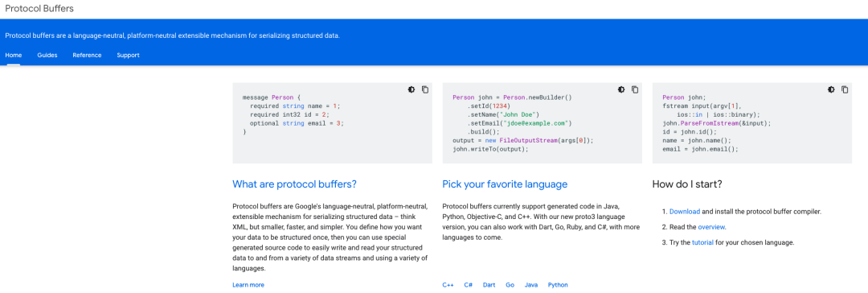Copy the Java newBuilder code sample

[635, 89]
